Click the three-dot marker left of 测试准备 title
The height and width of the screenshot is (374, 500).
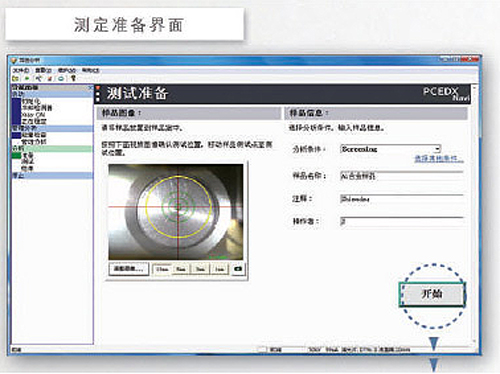coord(98,94)
